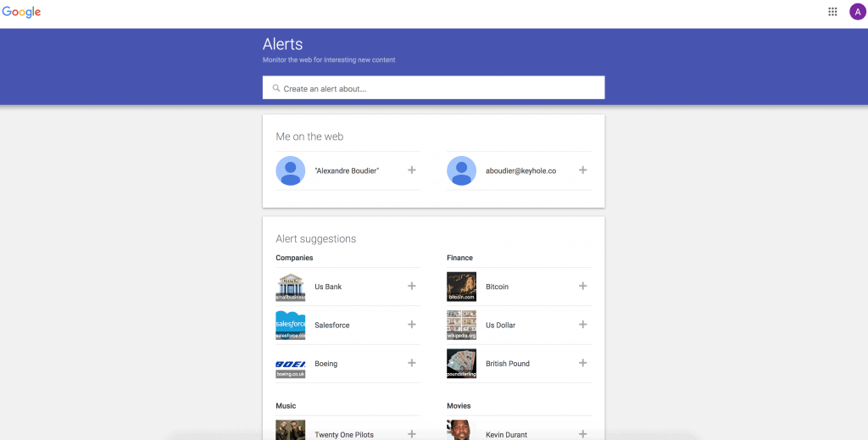Open the Us Dollar thumbnail image
Viewport: 868px width, 440px height.
click(462, 325)
